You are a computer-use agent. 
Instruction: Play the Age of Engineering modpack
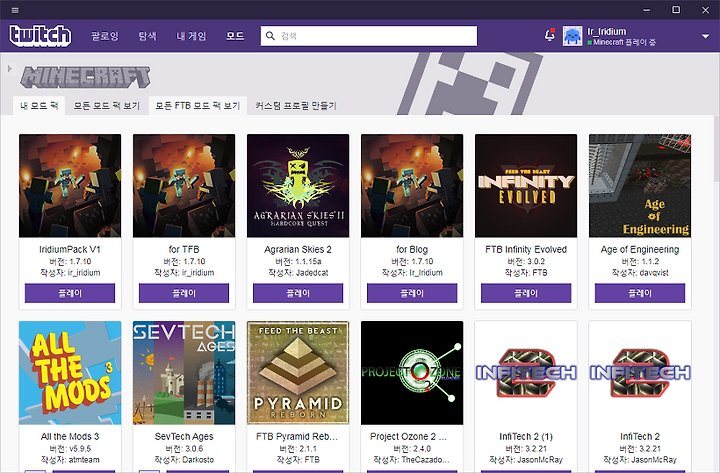tap(640, 293)
